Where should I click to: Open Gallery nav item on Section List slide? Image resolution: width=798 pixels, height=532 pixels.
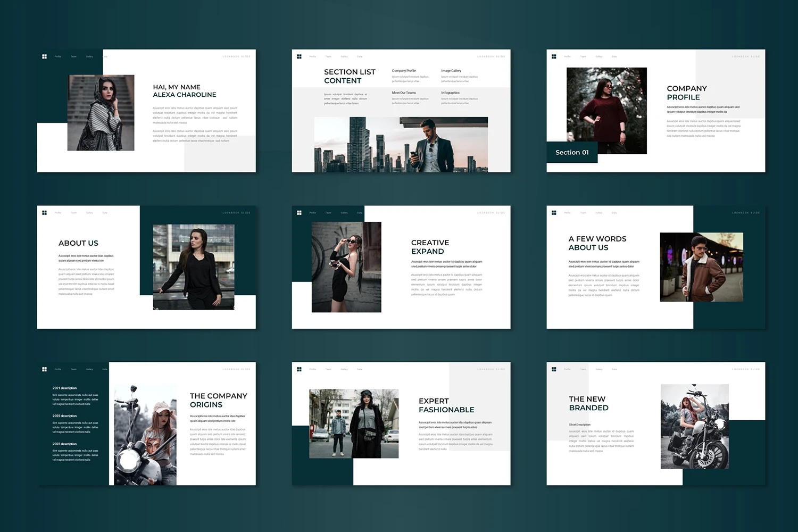(x=344, y=56)
